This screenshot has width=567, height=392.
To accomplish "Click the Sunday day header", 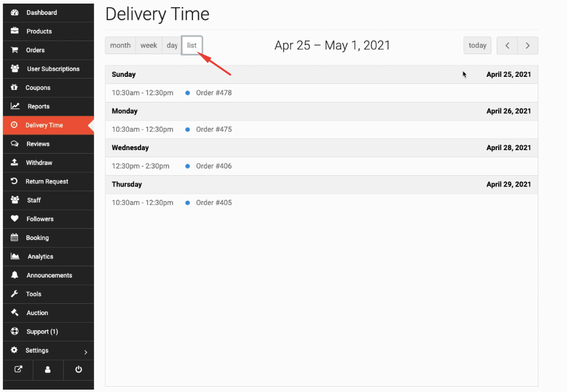I will [124, 74].
